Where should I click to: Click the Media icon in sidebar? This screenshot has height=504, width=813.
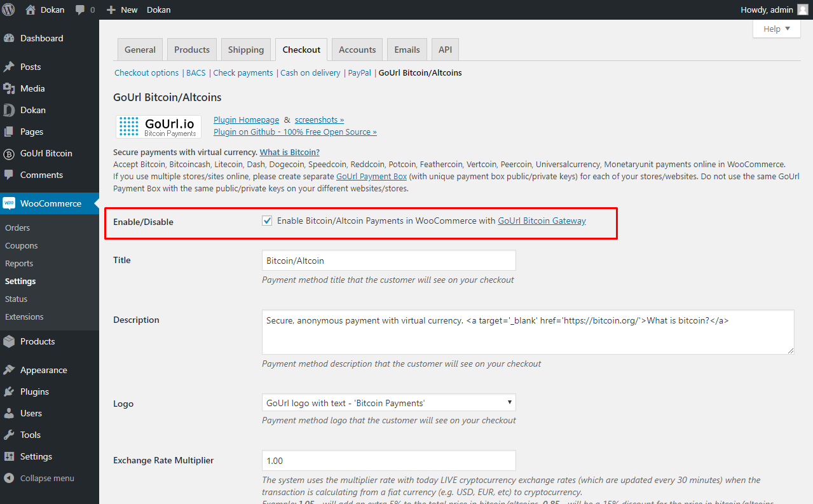pos(9,88)
